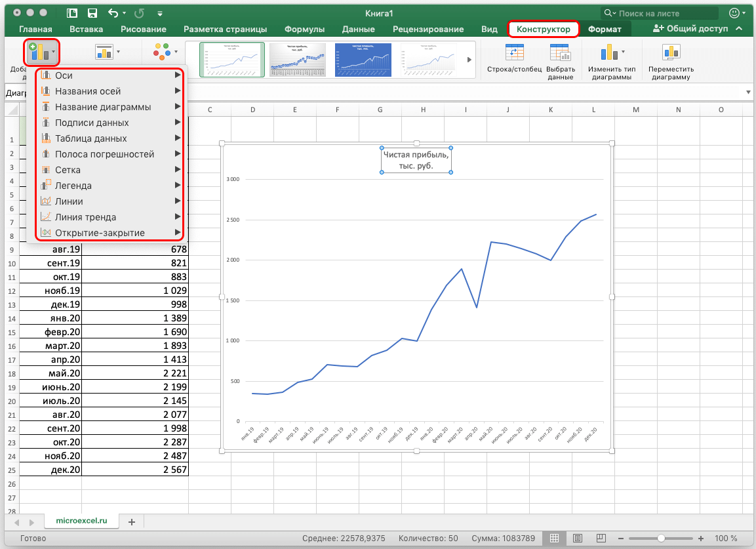Switch to the Главная tab

point(35,30)
